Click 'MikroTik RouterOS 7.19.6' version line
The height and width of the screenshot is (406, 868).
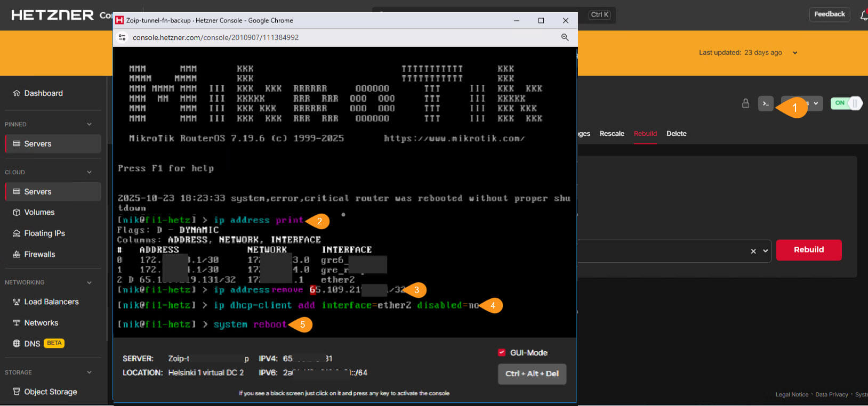[x=236, y=139]
